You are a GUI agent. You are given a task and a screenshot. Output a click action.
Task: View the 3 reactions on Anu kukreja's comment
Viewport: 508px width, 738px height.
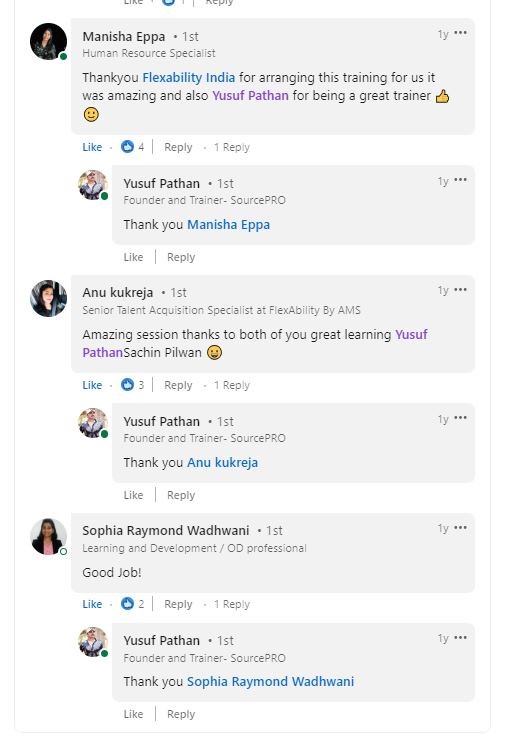point(132,385)
